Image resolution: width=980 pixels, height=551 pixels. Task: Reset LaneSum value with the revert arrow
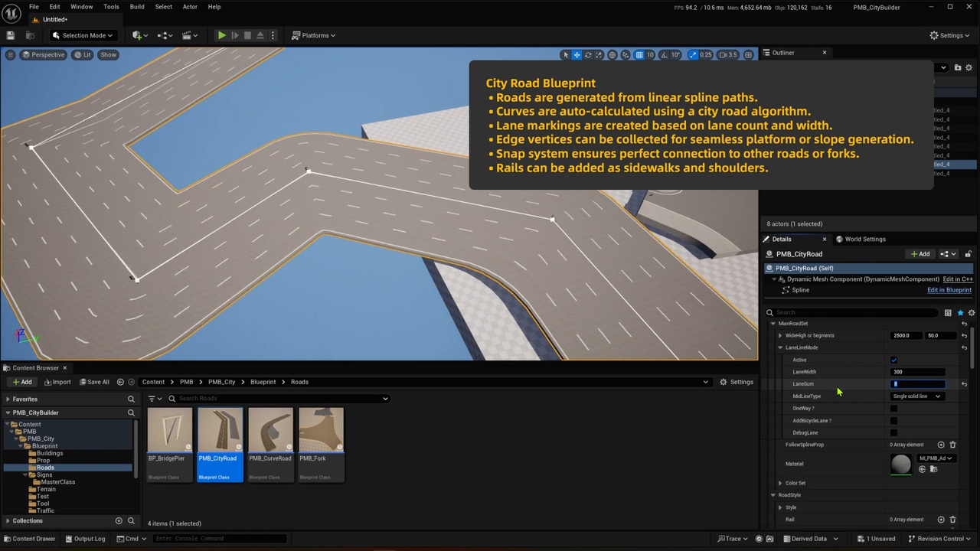(964, 384)
